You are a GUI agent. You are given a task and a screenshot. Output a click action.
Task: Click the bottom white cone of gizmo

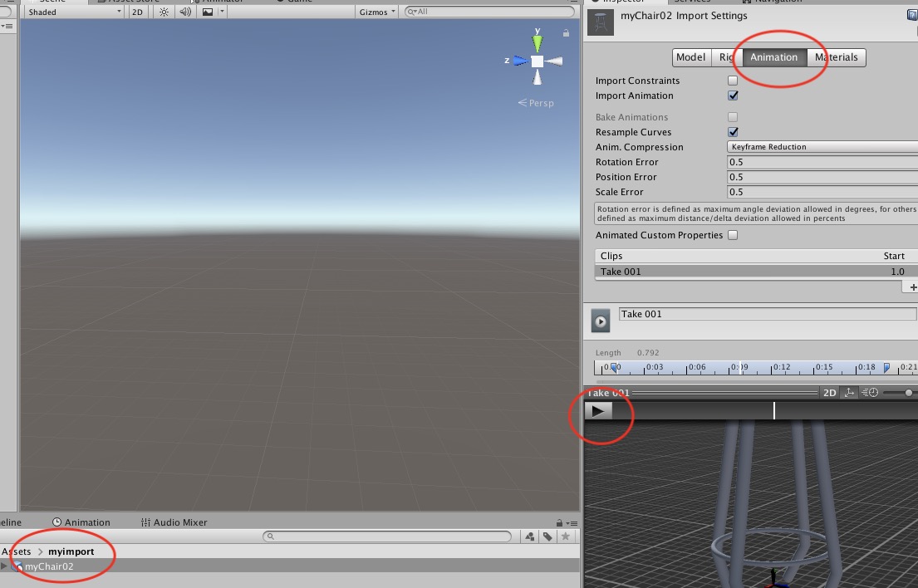(537, 77)
